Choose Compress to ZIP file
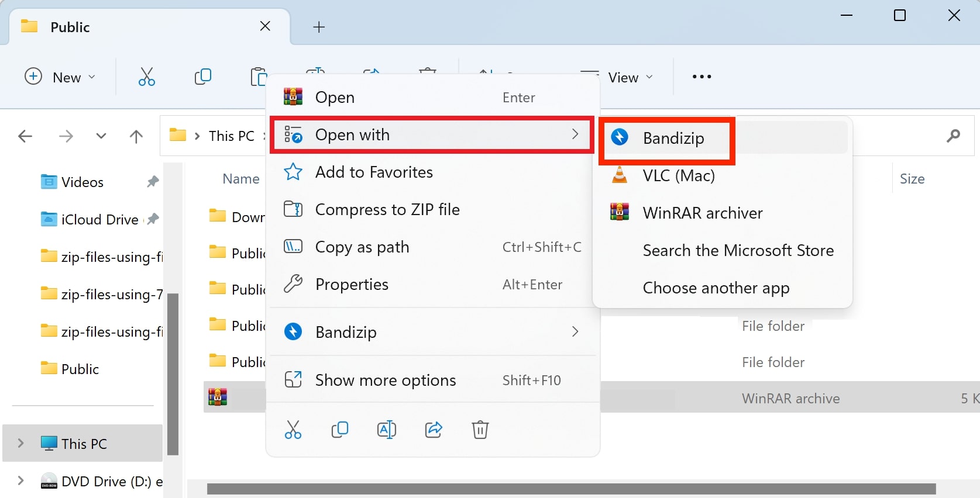 (433, 209)
